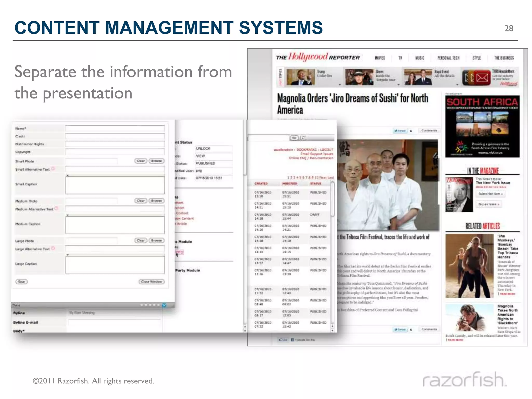Click into the Copyright input field
The height and width of the screenshot is (399, 532).
click(115, 152)
